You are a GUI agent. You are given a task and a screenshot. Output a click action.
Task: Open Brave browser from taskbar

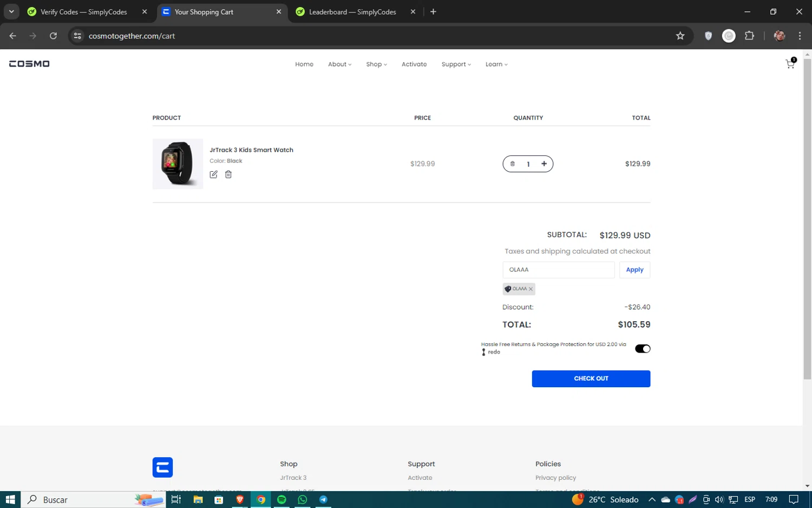(240, 499)
